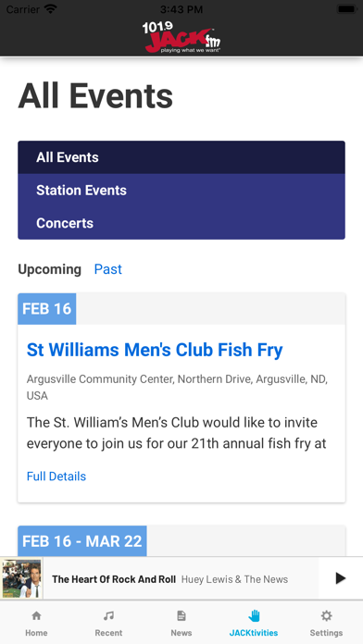View Full Details of fish fry event

click(56, 476)
